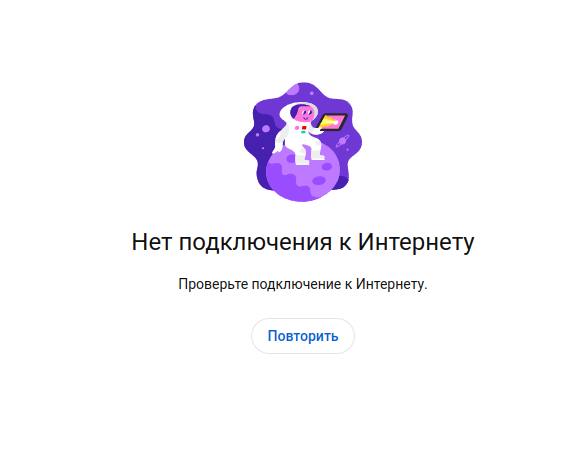Click the heading 'Нет подключения к Интернету'
Viewport: 585px width, 465px height.
[x=303, y=242]
